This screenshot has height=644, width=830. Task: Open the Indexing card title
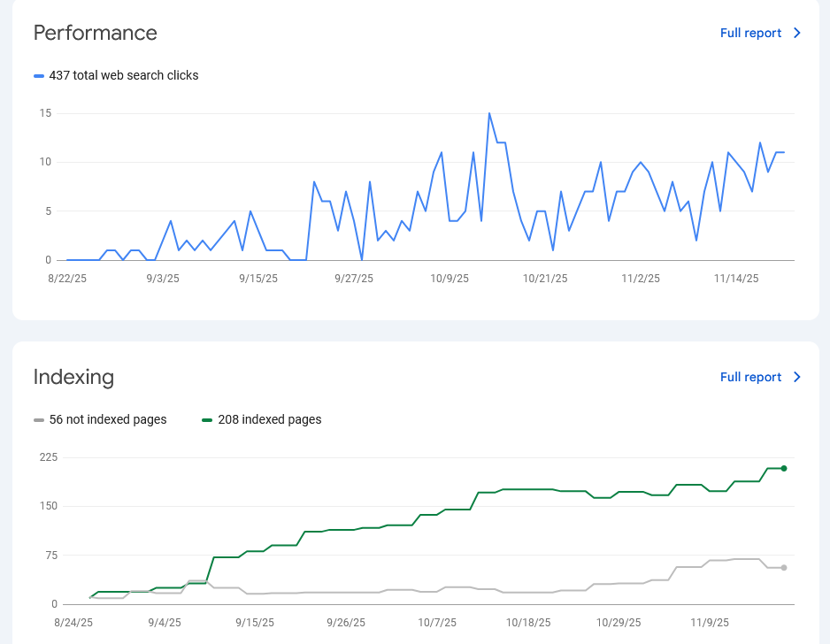pyautogui.click(x=73, y=377)
